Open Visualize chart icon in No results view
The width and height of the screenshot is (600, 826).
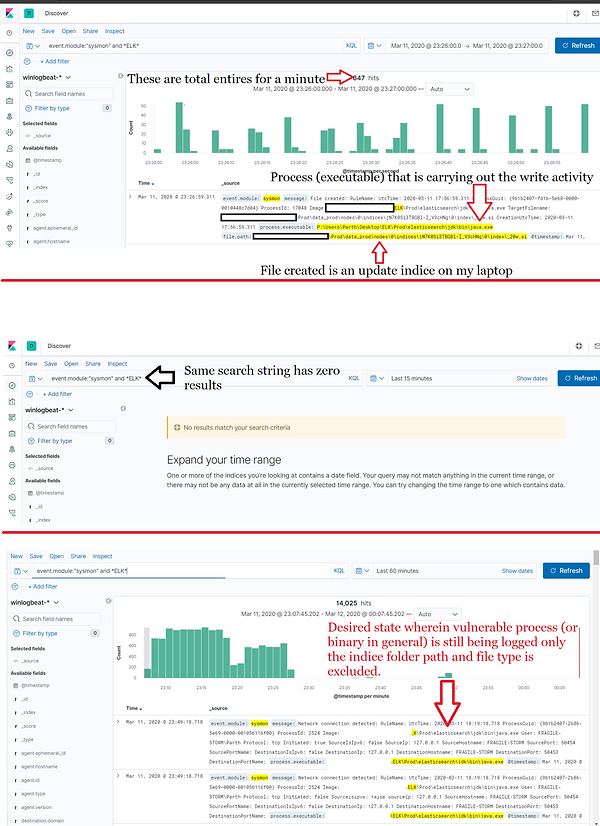[x=12, y=401]
